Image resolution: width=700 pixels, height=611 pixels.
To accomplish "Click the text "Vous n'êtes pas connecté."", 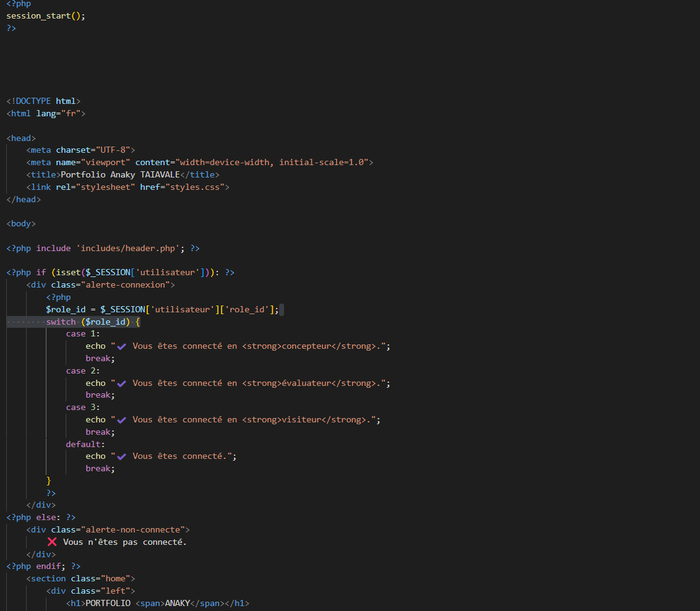I will click(124, 542).
